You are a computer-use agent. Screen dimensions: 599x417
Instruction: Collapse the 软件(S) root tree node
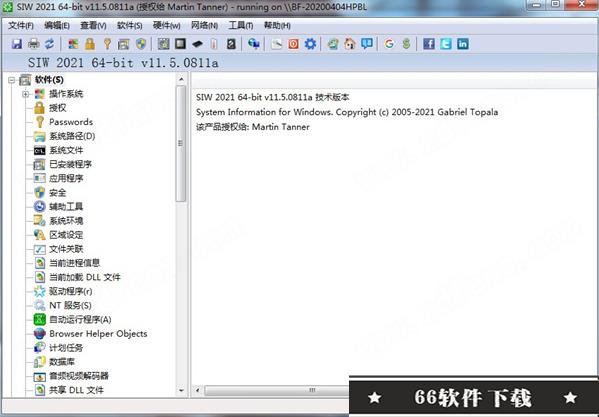pos(11,80)
